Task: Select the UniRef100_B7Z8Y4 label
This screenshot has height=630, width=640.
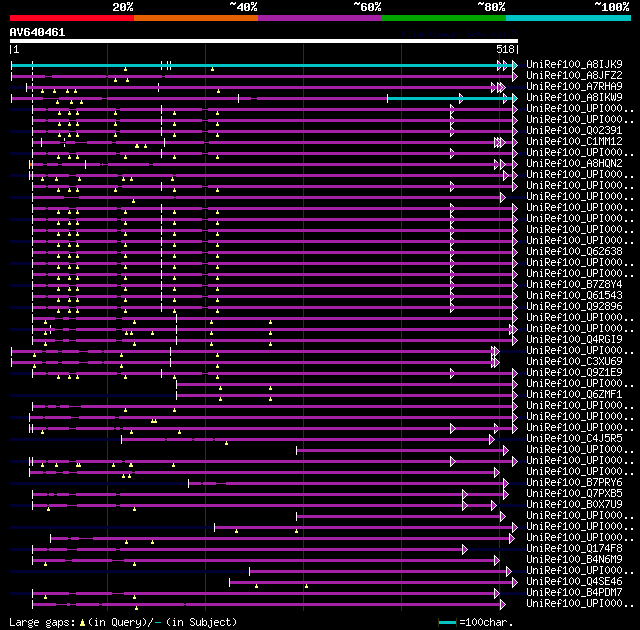Action: (x=574, y=284)
